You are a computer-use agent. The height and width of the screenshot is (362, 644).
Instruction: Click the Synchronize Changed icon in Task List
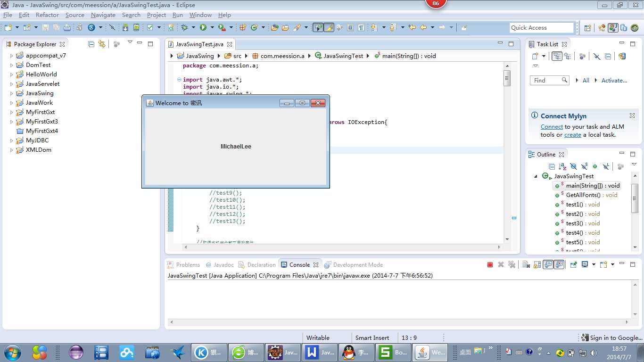point(622,57)
